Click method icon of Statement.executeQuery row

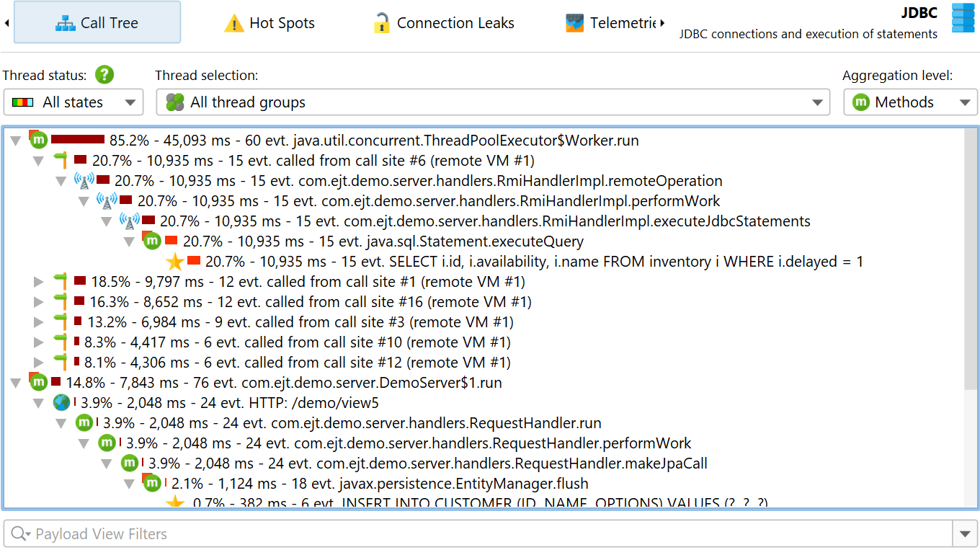pos(151,241)
